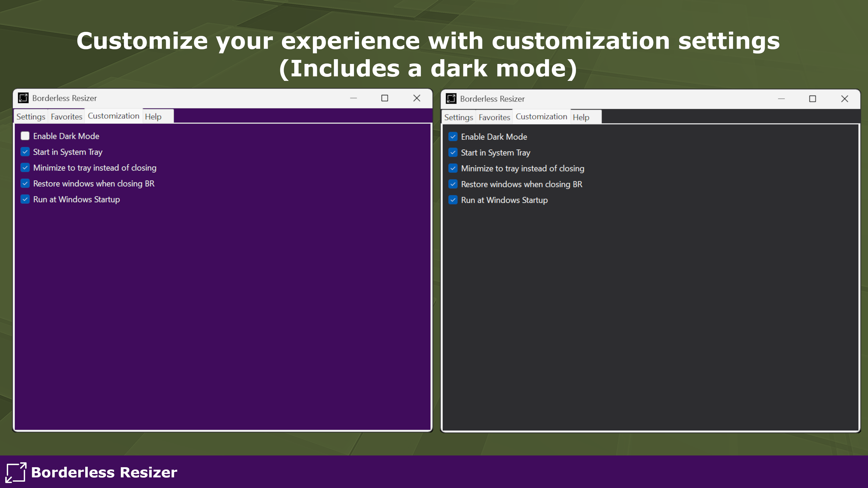The height and width of the screenshot is (488, 868).
Task: Open the Help tab in purple window
Action: pos(153,117)
